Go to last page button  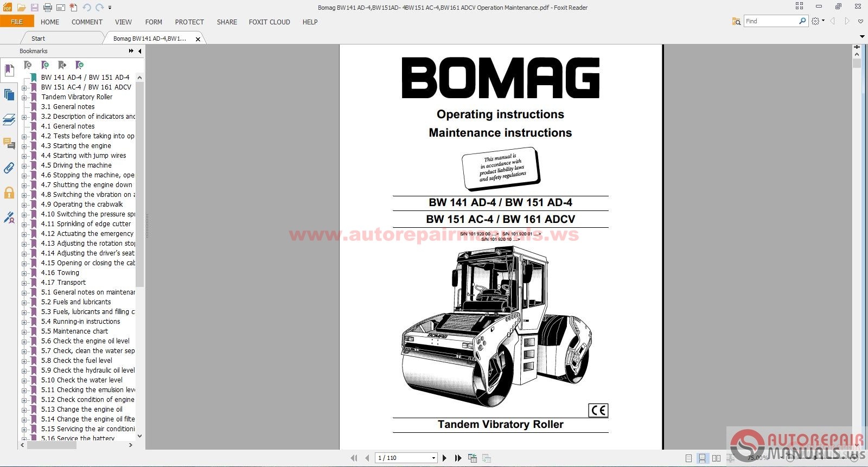point(458,458)
